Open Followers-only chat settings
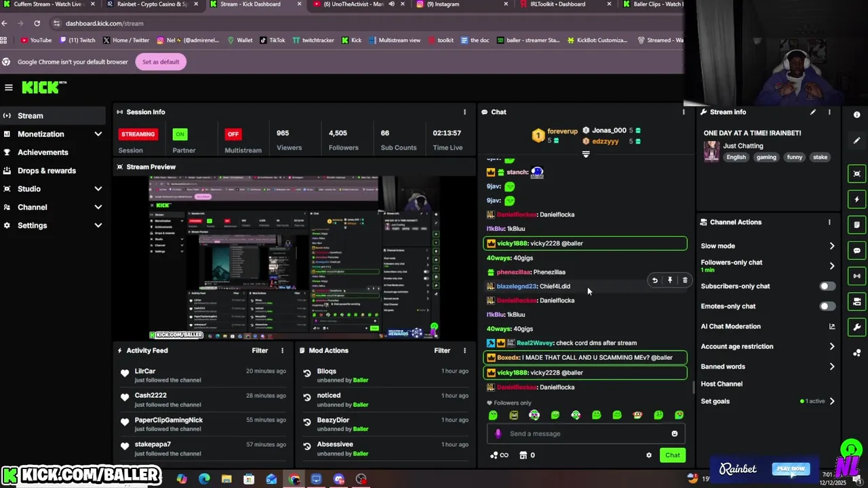 768,266
